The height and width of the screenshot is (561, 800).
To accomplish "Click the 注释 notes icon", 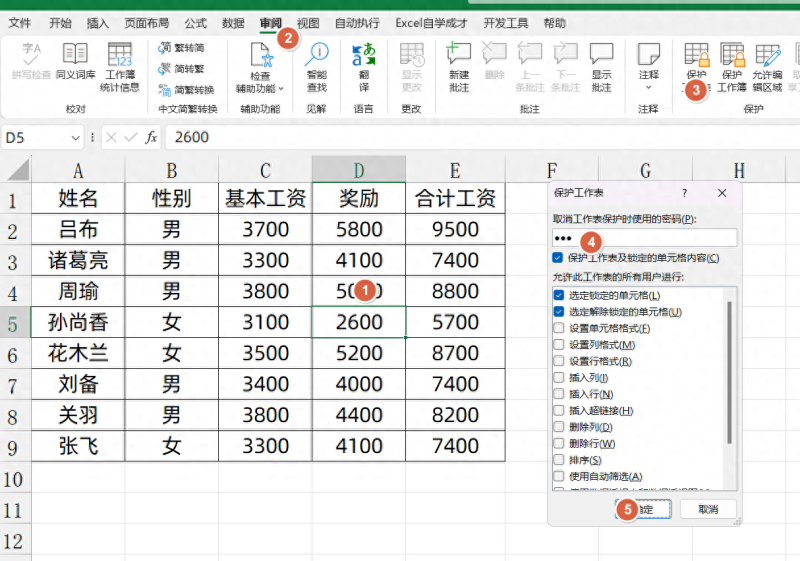I will pos(648,54).
